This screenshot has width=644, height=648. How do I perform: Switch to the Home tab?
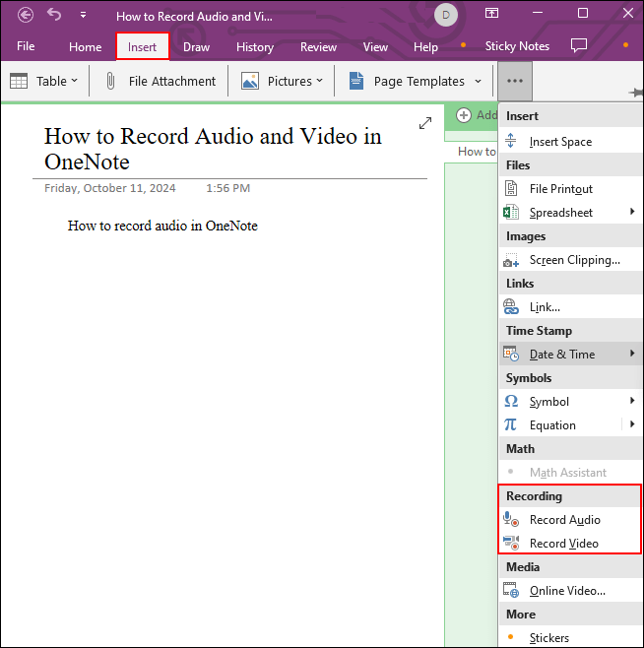(x=85, y=46)
